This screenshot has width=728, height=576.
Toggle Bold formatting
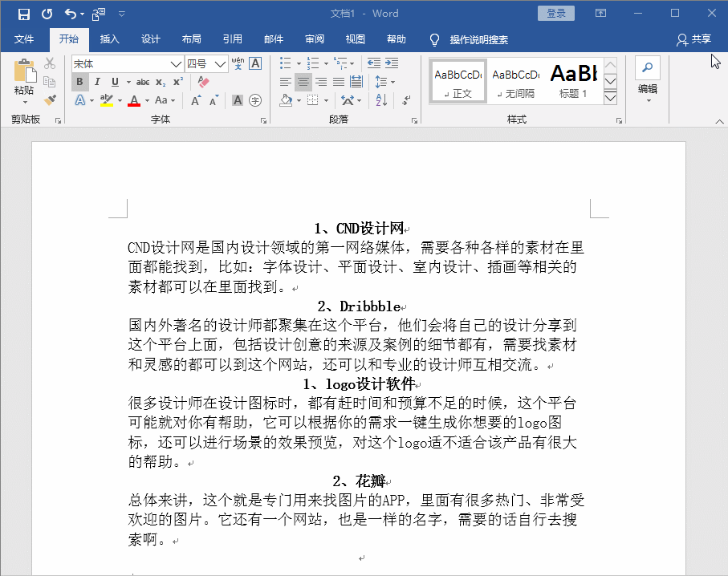pos(79,82)
